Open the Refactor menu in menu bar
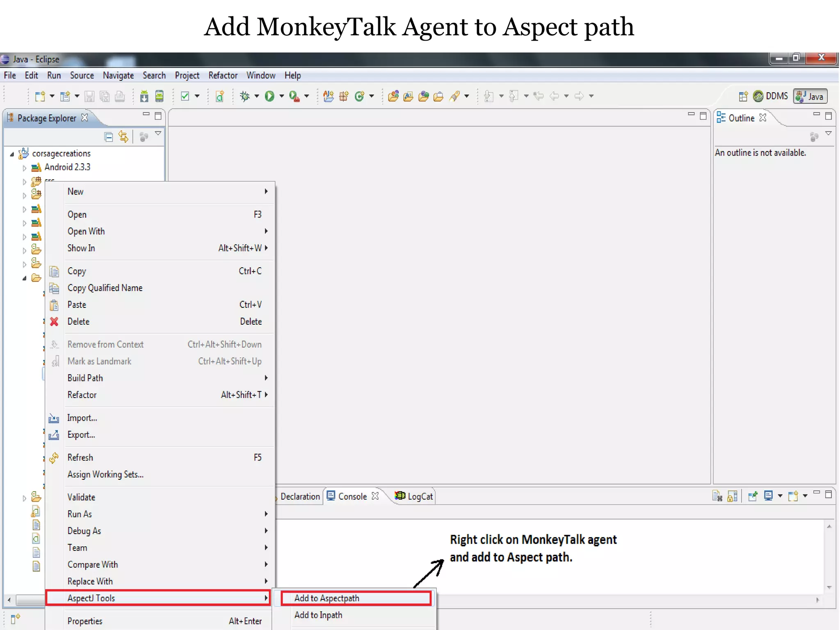This screenshot has width=840, height=630. pyautogui.click(x=223, y=76)
